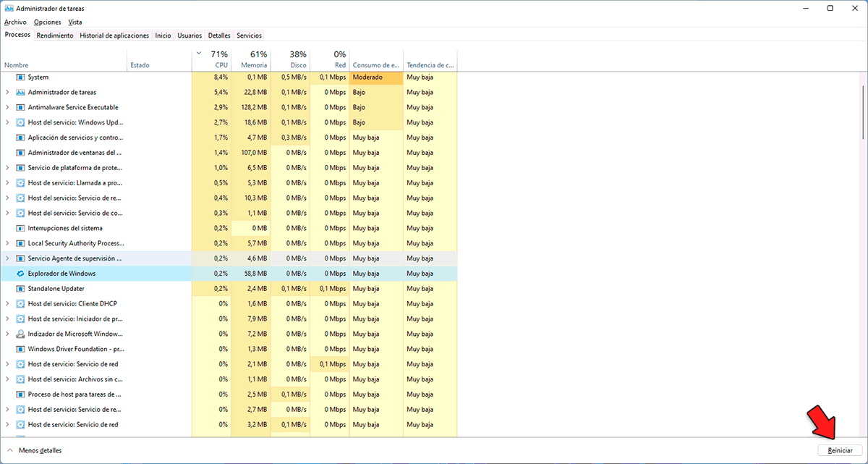Click the Servicio de plataforma de prote... icon
The image size is (868, 464).
(20, 168)
